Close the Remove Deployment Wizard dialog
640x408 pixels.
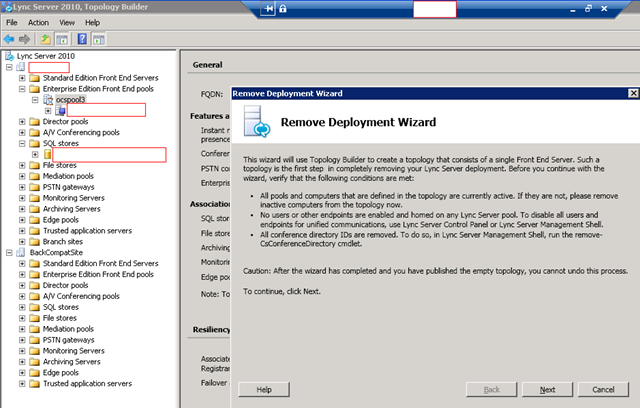[x=633, y=93]
